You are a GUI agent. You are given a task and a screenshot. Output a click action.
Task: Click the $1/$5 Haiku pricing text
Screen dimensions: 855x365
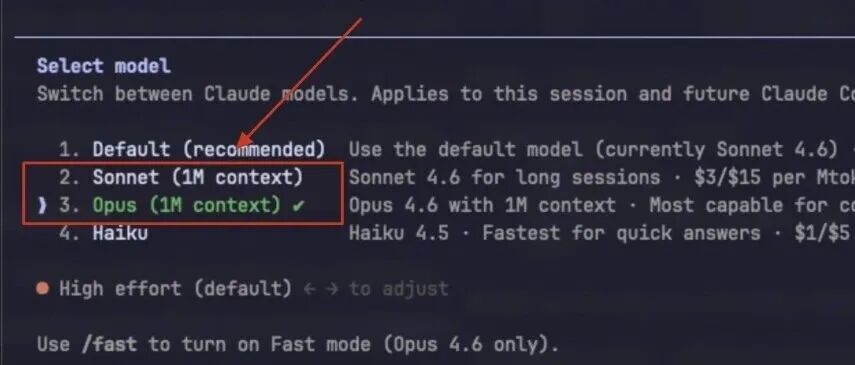pos(822,233)
